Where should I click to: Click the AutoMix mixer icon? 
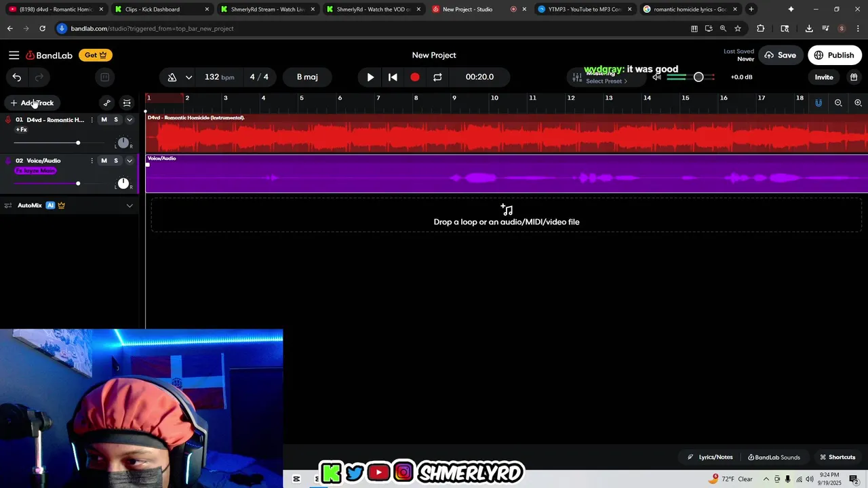click(x=9, y=205)
